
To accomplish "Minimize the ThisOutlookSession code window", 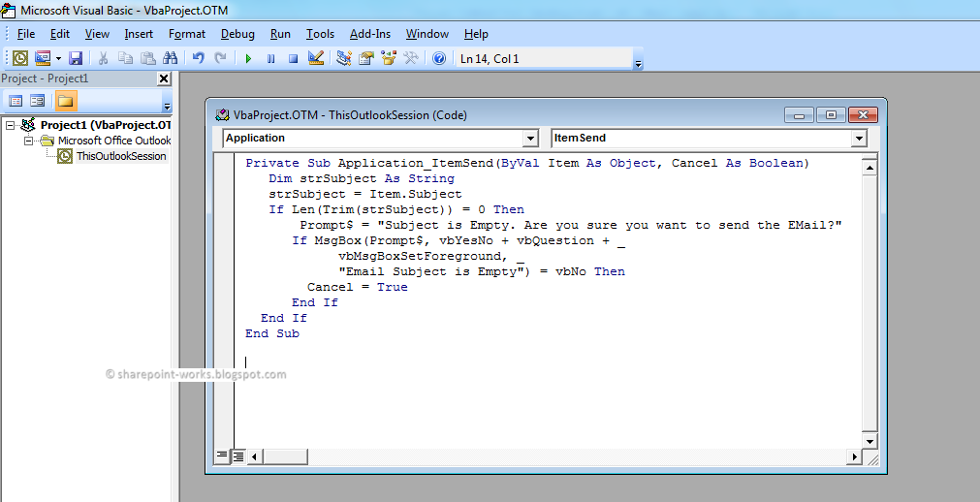I will coord(800,115).
